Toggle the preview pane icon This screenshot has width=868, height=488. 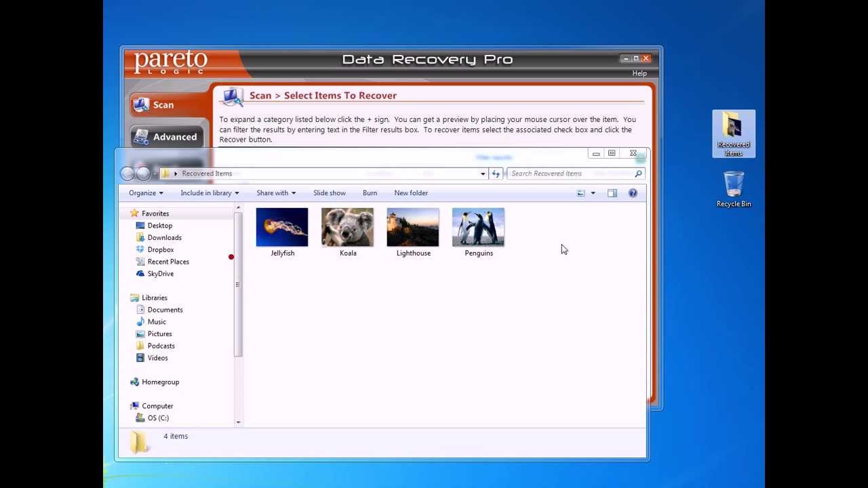[x=612, y=193]
